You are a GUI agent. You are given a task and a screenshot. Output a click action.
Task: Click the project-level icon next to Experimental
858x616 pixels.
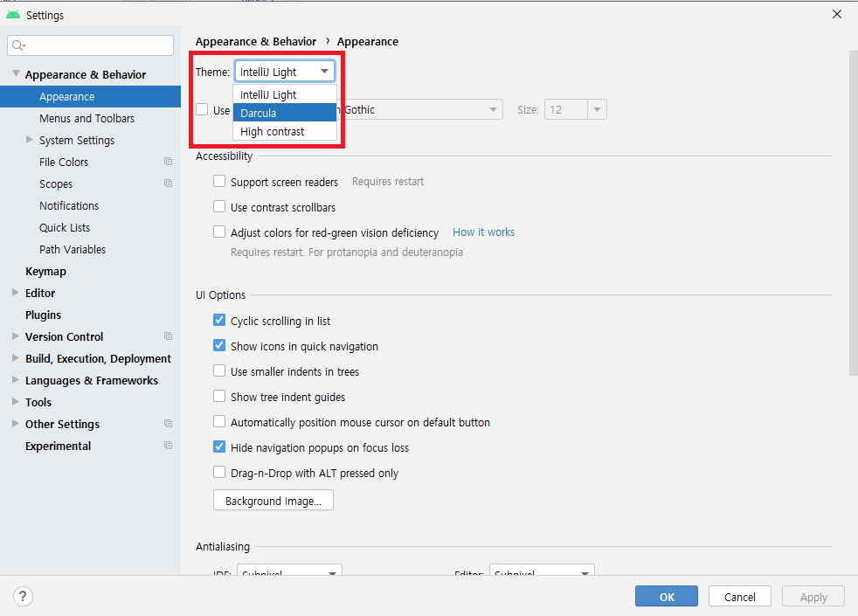coord(168,446)
